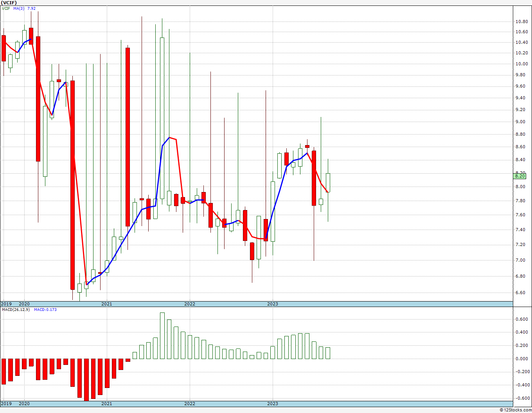The image size is (532, 413).
Task: Click 2021 on the MACD panel time axis
Action: tap(107, 404)
